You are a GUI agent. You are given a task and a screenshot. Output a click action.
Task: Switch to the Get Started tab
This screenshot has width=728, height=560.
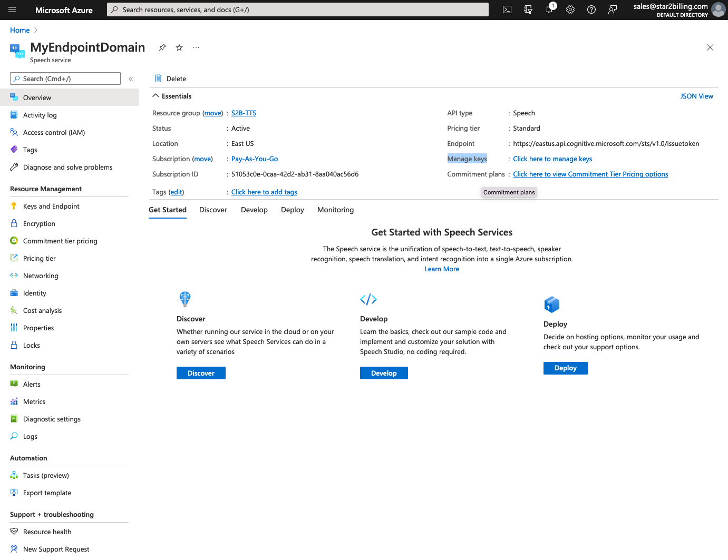168,210
